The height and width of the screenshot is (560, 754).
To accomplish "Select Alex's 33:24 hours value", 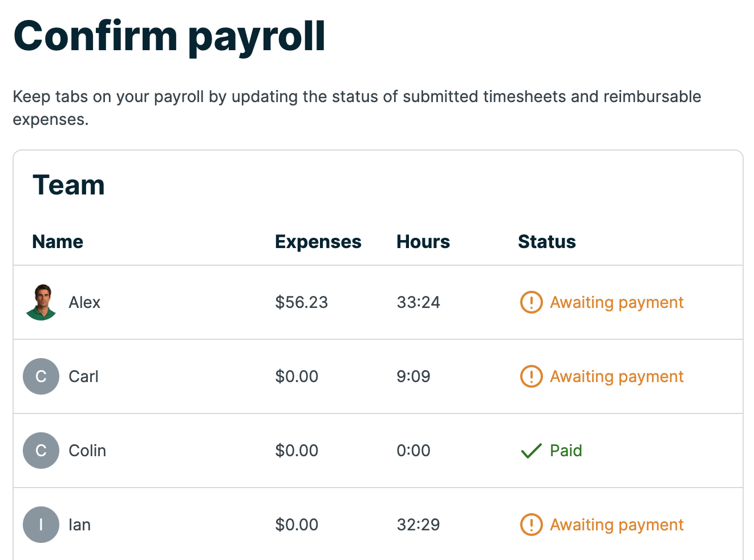I will tap(418, 302).
